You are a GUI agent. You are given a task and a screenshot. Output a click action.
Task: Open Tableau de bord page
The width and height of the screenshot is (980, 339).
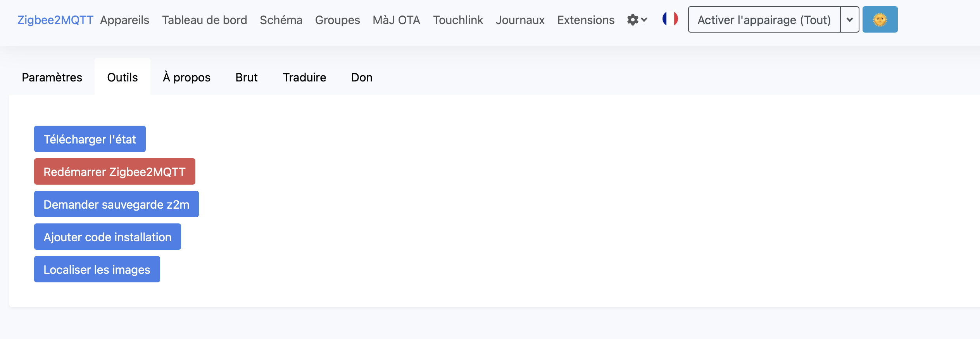click(204, 20)
